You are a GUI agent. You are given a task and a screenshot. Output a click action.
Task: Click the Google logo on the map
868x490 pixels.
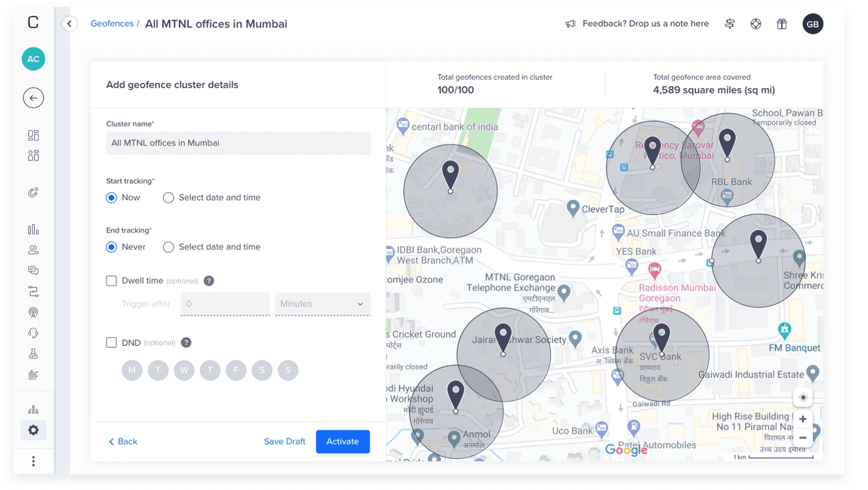626,450
